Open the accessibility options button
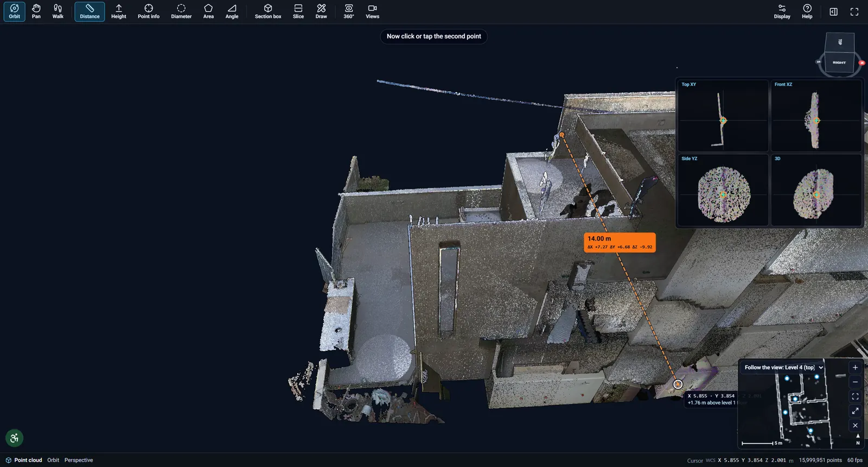The width and height of the screenshot is (868, 467). click(x=15, y=438)
